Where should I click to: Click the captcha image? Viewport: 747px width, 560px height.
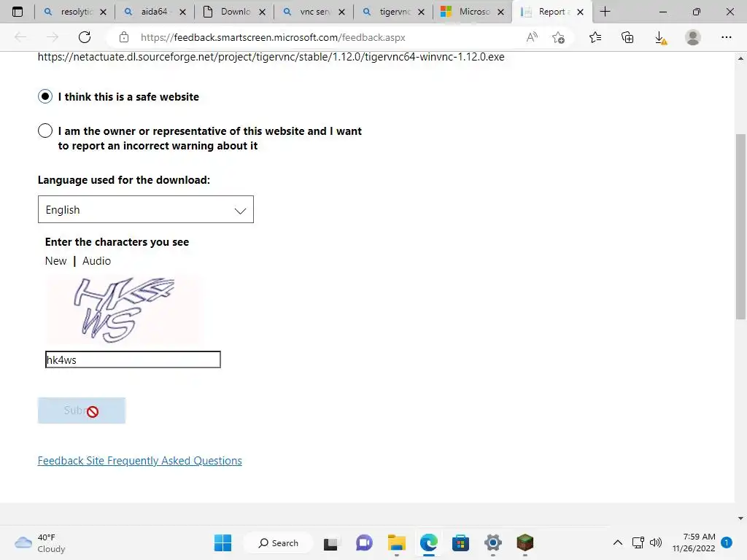click(x=124, y=309)
